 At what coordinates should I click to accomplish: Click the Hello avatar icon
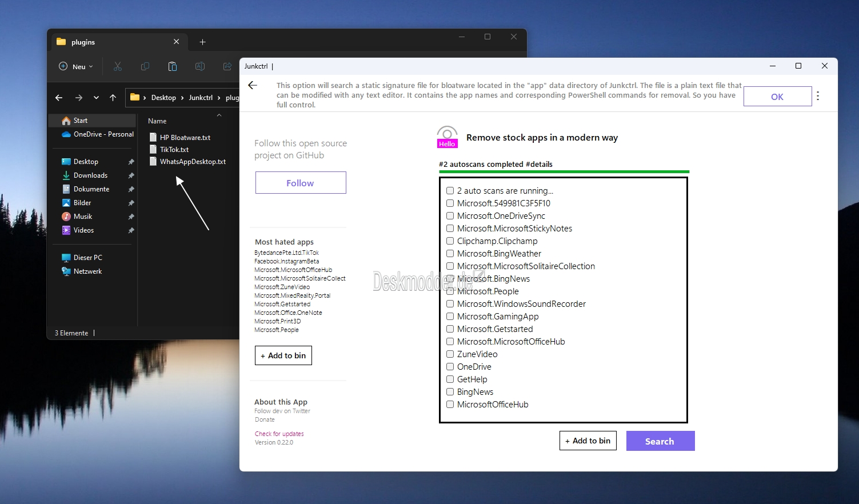coord(447,137)
